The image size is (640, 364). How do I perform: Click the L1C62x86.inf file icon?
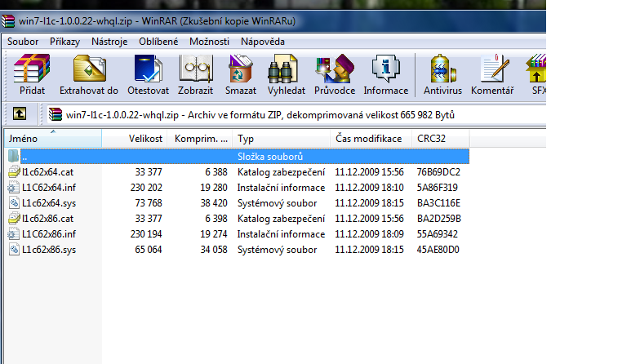(14, 233)
